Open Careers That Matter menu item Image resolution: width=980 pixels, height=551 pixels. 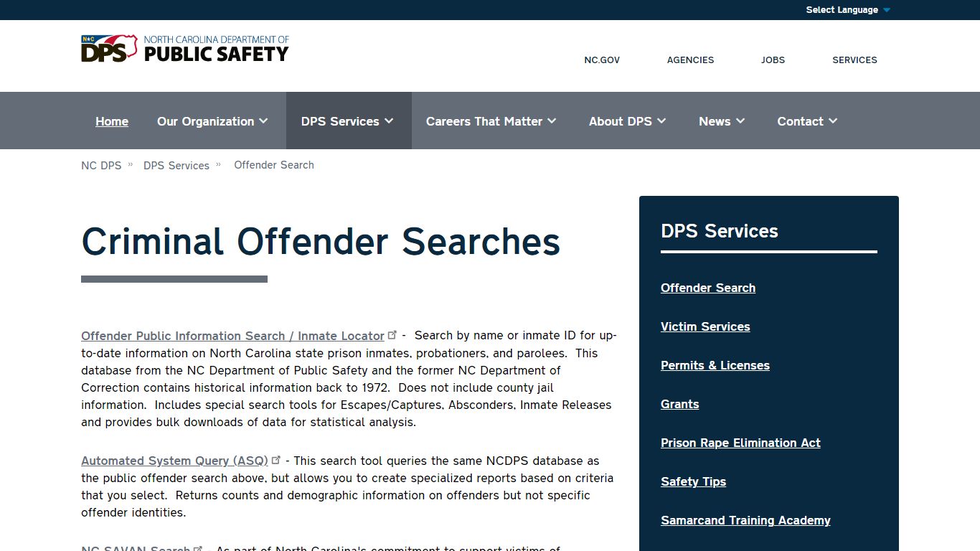(484, 121)
